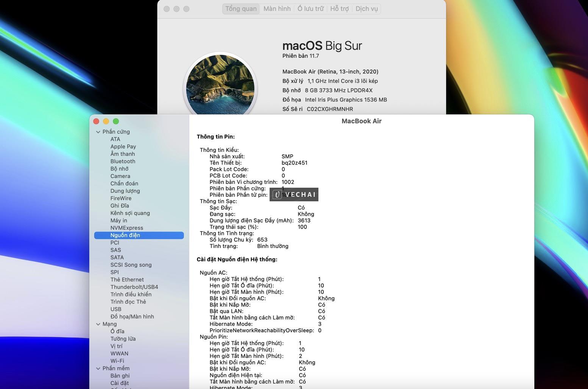Select Nguồn điện in the sidebar
Viewport: 588px width, 389px height.
click(139, 235)
